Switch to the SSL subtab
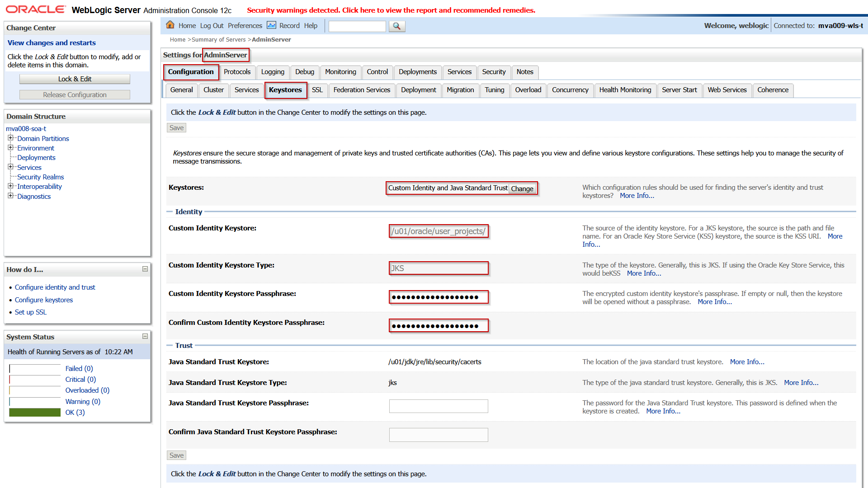Viewport: 868px width, 488px height. click(317, 90)
